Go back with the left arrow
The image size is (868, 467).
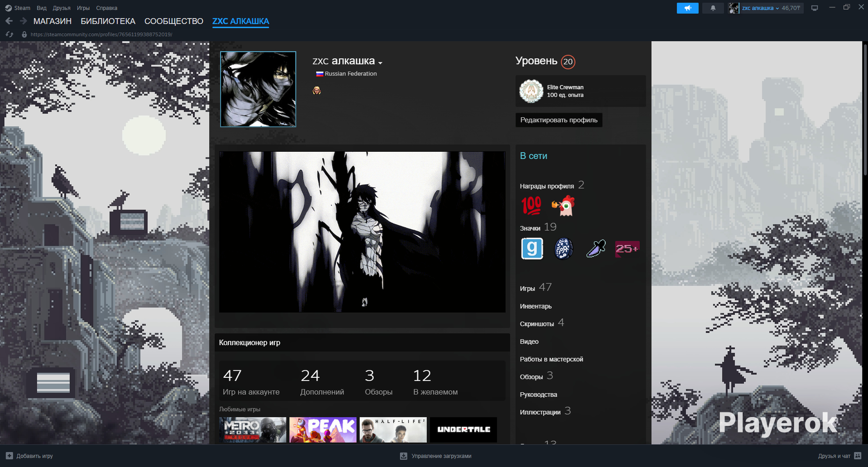[9, 21]
